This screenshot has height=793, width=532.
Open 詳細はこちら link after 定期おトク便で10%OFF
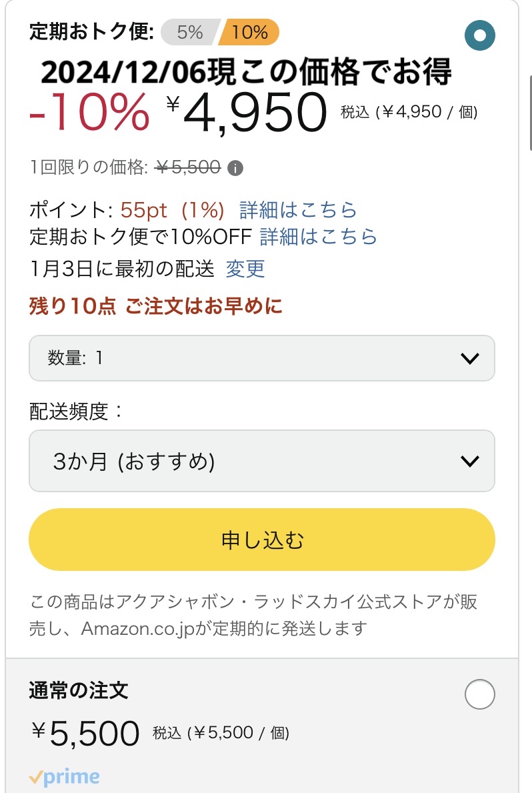click(318, 237)
